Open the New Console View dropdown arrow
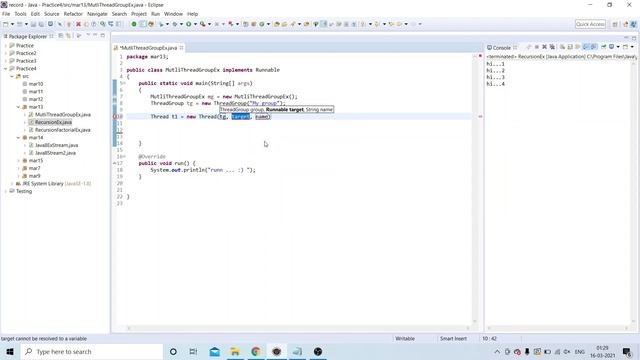The height and width of the screenshot is (360, 640). [x=632, y=47]
